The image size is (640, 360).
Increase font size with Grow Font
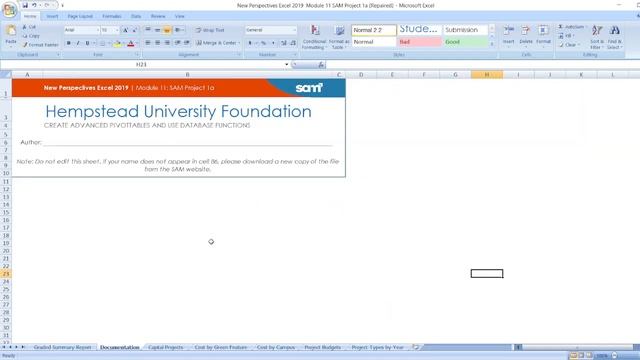tap(125, 30)
